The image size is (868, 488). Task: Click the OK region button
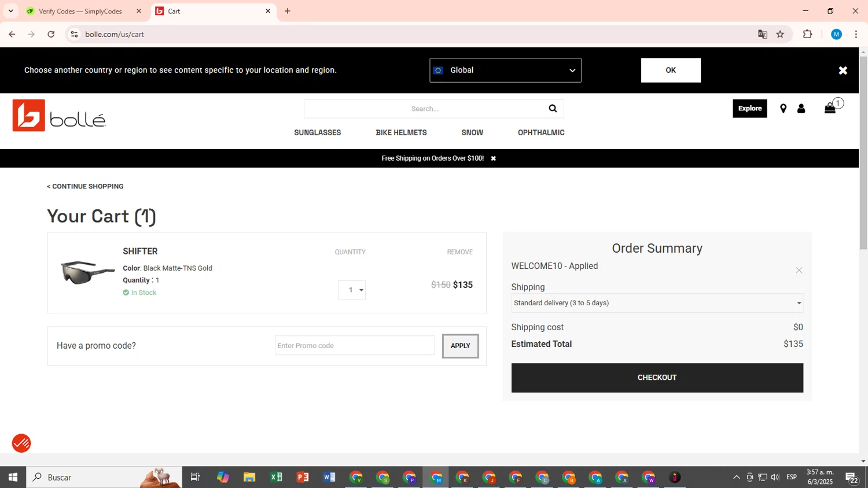click(x=671, y=70)
